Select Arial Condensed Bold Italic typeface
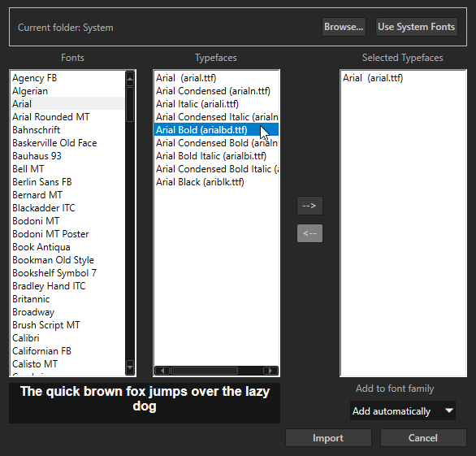This screenshot has width=476, height=456. 216,169
